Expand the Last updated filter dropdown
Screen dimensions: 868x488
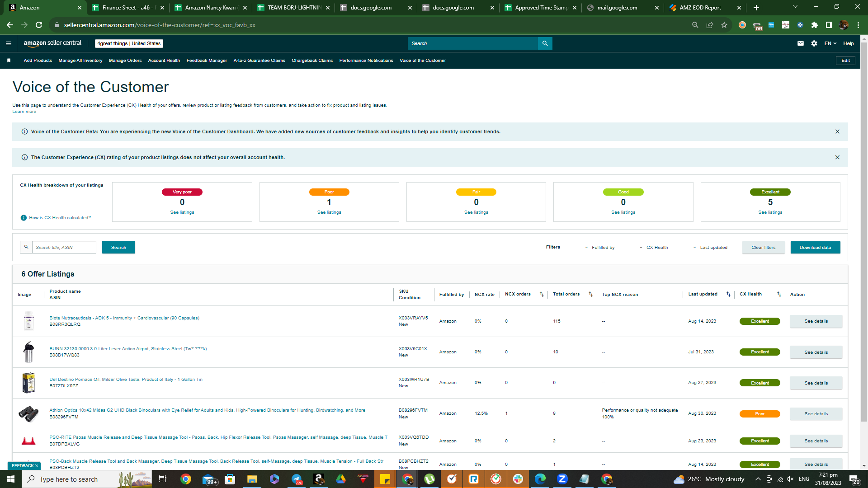coord(710,248)
